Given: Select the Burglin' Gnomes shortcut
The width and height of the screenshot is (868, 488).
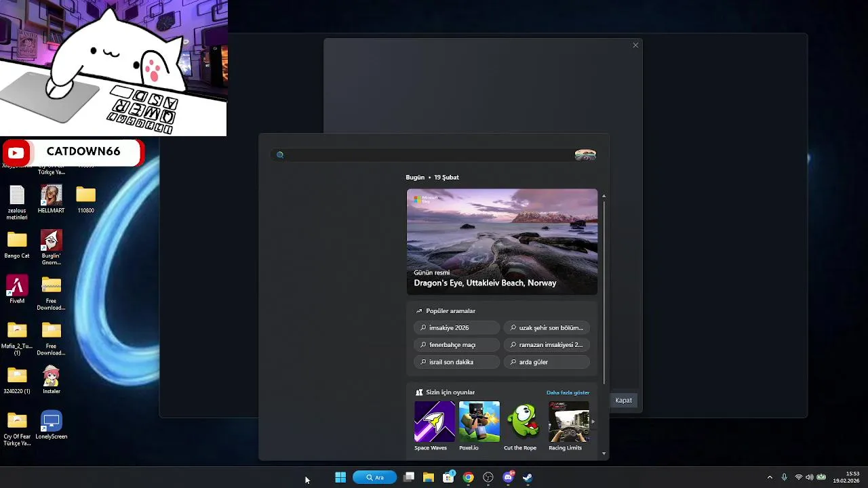Looking at the screenshot, I should (51, 248).
